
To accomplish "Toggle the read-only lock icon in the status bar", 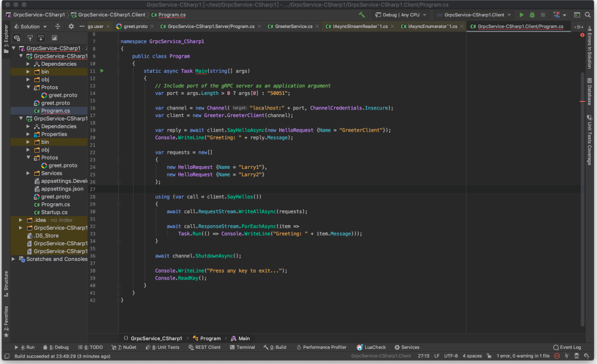I will [x=489, y=356].
